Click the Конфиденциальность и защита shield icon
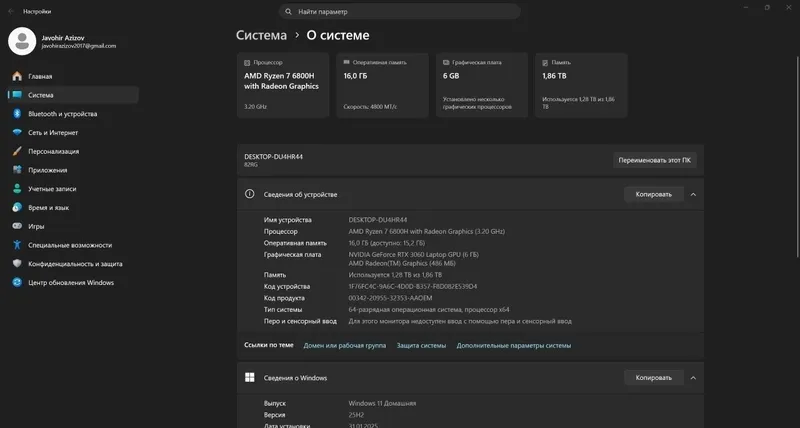 [17, 264]
